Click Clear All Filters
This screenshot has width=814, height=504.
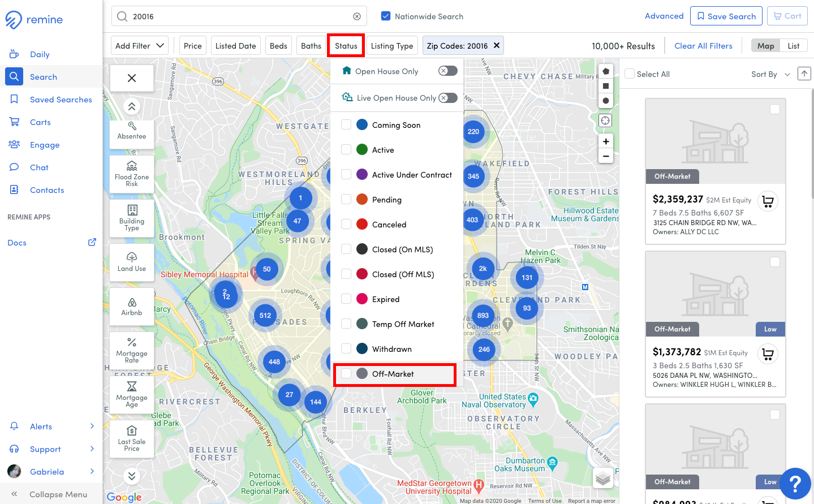point(703,46)
